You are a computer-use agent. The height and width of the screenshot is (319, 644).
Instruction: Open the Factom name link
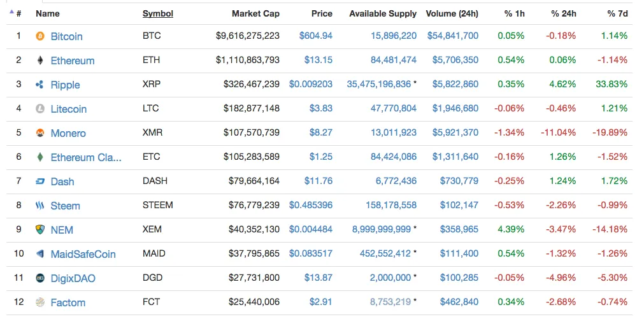[68, 302]
